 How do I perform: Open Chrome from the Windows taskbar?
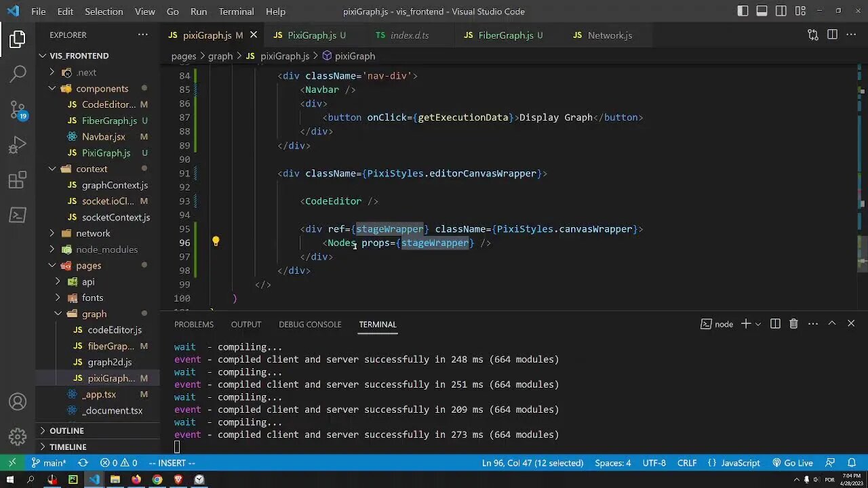click(157, 480)
